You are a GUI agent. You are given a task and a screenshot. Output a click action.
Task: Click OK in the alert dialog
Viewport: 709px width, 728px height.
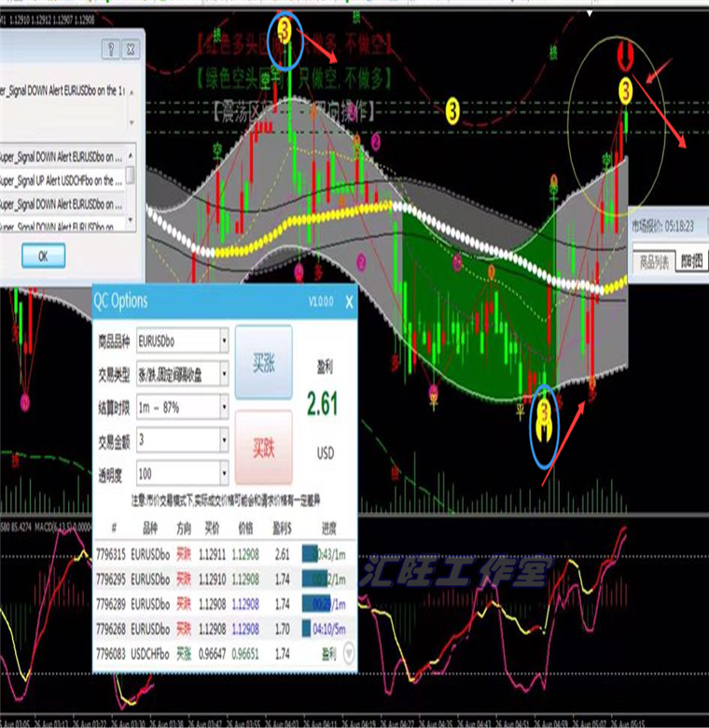[43, 255]
